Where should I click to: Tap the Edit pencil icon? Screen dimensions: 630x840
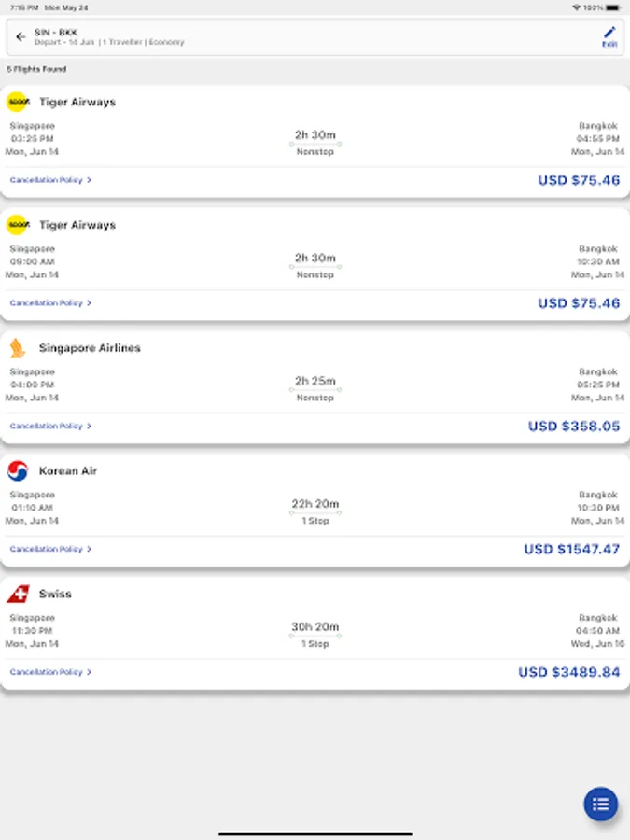point(609,36)
